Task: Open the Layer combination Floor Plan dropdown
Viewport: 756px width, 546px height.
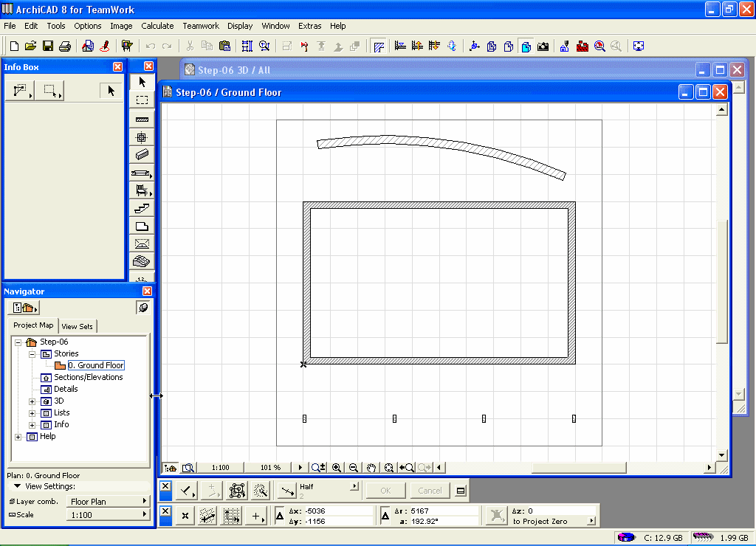Action: point(108,502)
